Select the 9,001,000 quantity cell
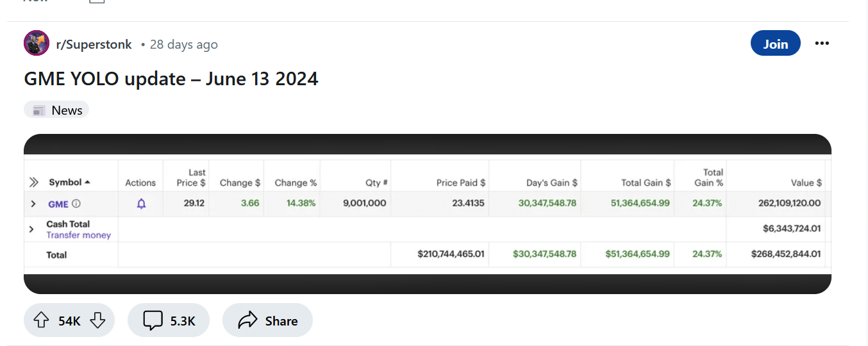Viewport: 868px width, 346px height. point(364,203)
